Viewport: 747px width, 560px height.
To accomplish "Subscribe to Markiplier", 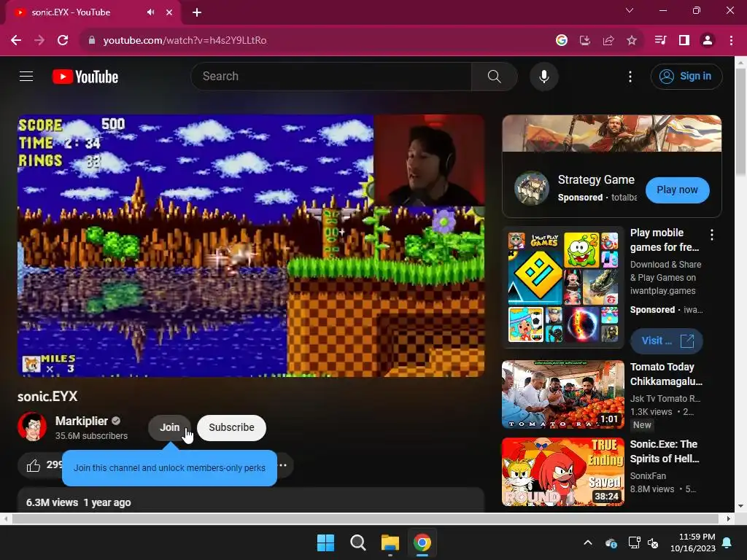I will click(231, 427).
